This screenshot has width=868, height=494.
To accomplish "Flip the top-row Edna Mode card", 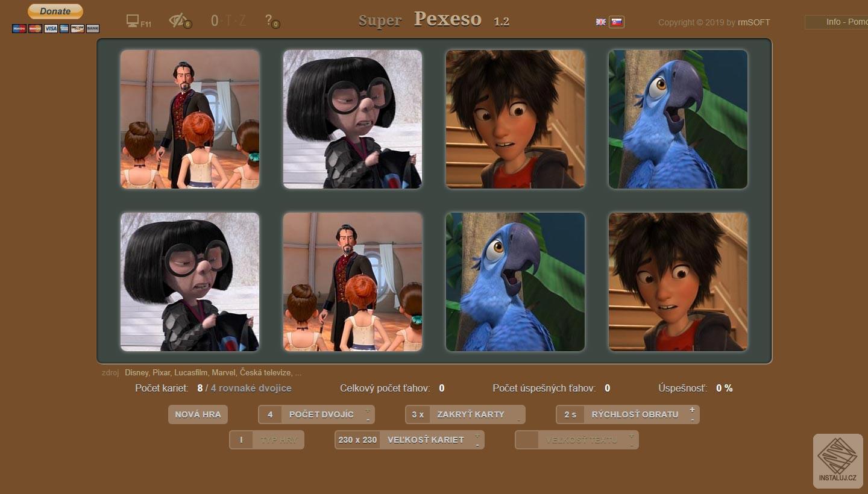I will [x=353, y=119].
